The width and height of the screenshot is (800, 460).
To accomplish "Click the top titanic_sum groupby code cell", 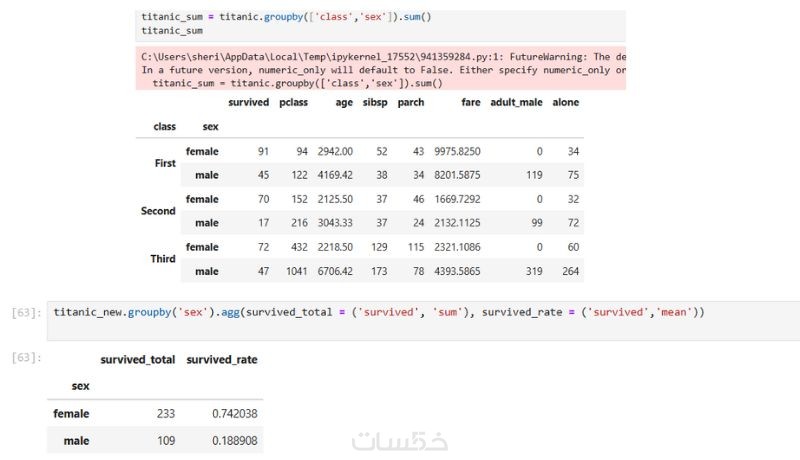I will click(x=380, y=24).
